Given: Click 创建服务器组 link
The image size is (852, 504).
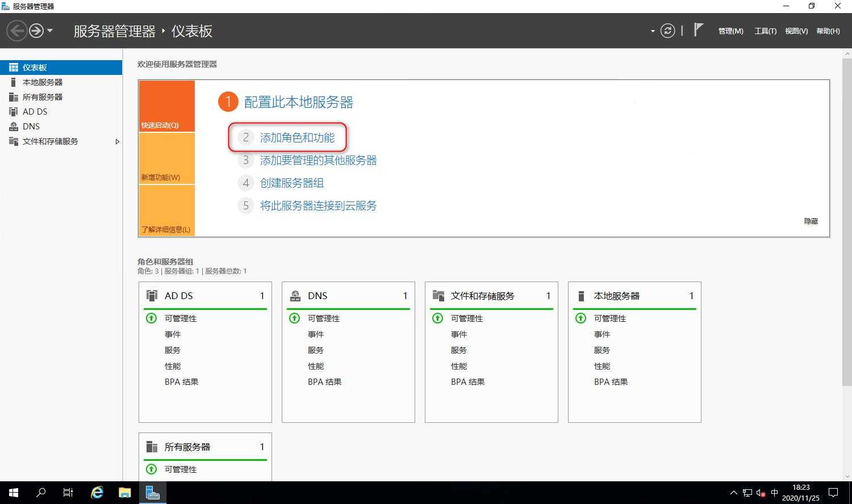Looking at the screenshot, I should pos(292,183).
